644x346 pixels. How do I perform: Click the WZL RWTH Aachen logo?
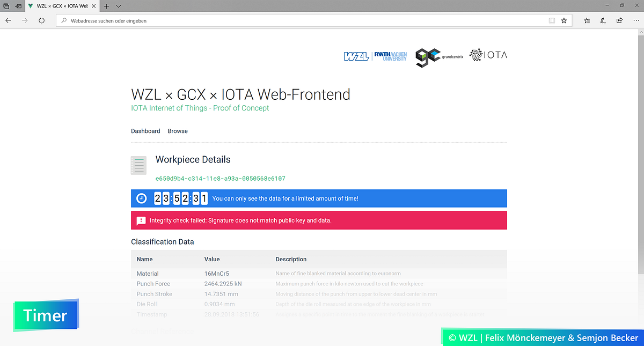point(375,56)
